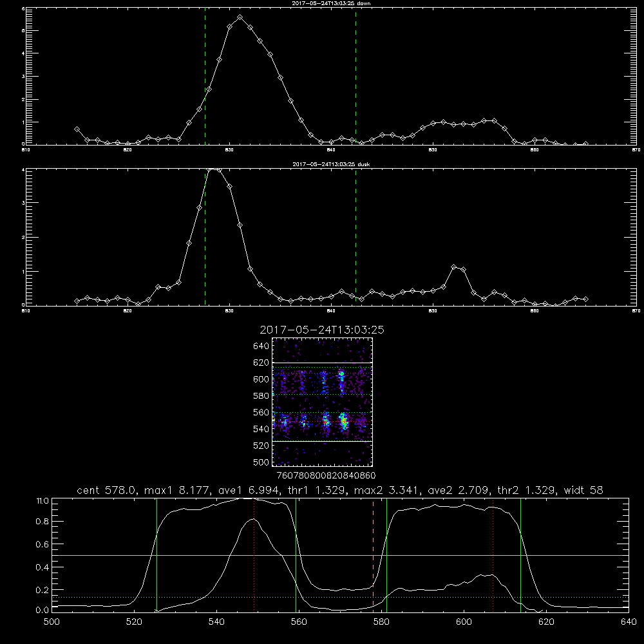644x644 pixels.
Task: Click image y-axis label 500
Action: 261,462
